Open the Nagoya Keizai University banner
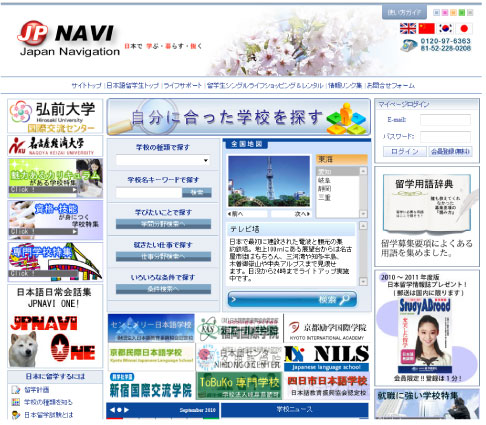Screen dimensions: 486x425 pos(55,146)
